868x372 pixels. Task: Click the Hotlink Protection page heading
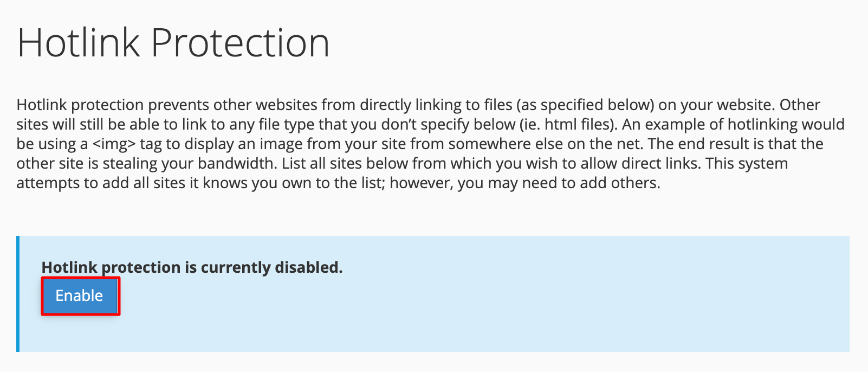173,42
